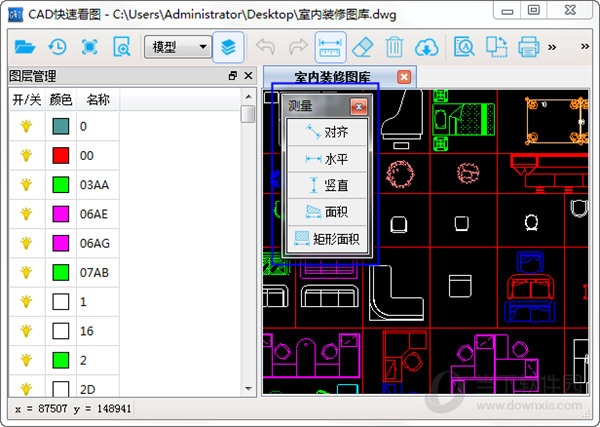Select layer name 07AB

pos(94,272)
